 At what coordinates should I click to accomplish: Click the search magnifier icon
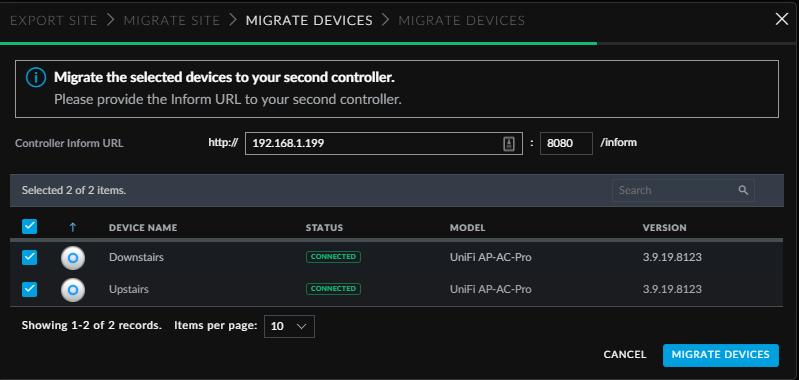coord(743,191)
